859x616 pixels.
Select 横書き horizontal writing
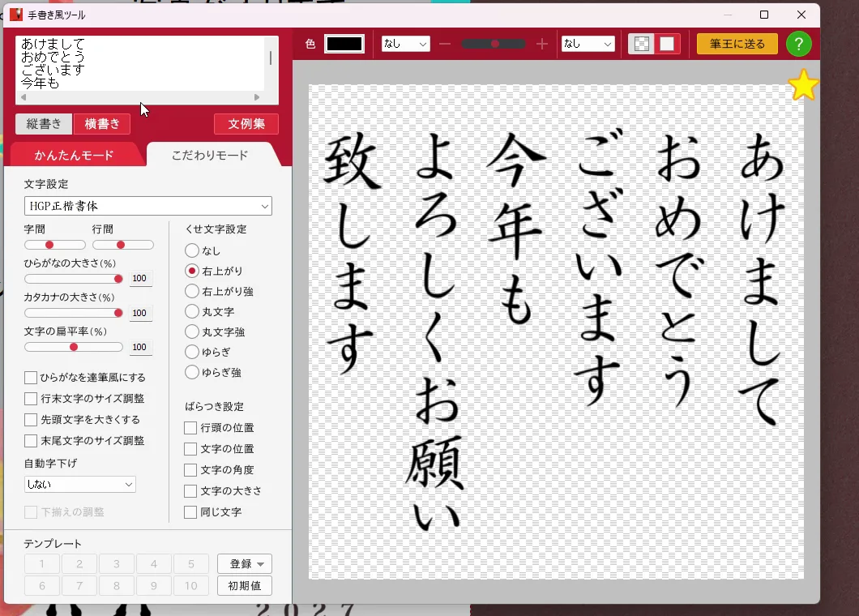[x=102, y=124]
